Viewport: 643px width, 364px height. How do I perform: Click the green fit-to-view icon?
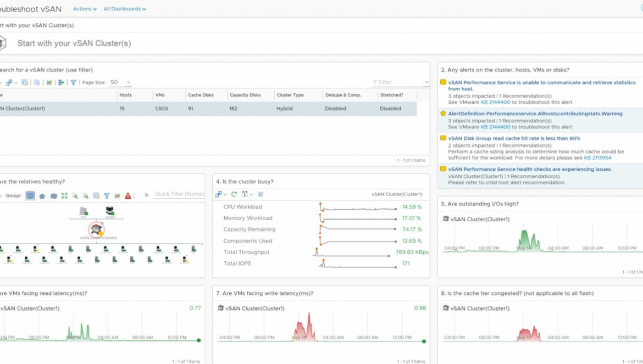pyautogui.click(x=64, y=195)
